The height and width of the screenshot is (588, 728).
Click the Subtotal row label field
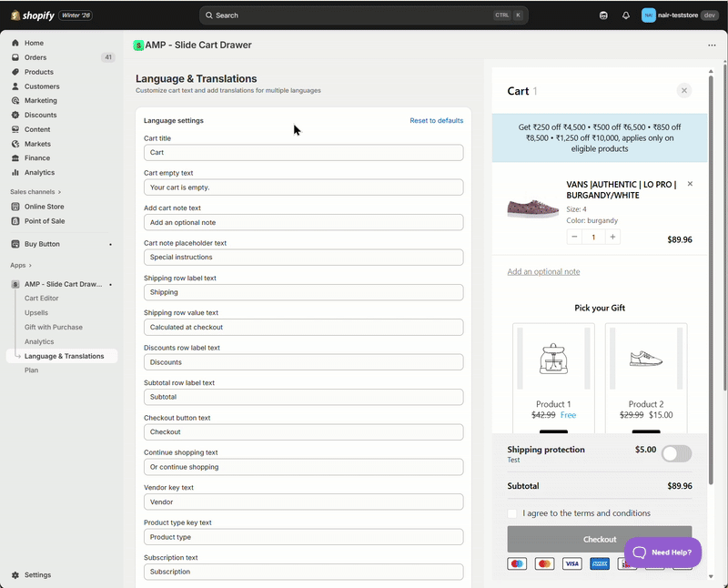tap(303, 397)
